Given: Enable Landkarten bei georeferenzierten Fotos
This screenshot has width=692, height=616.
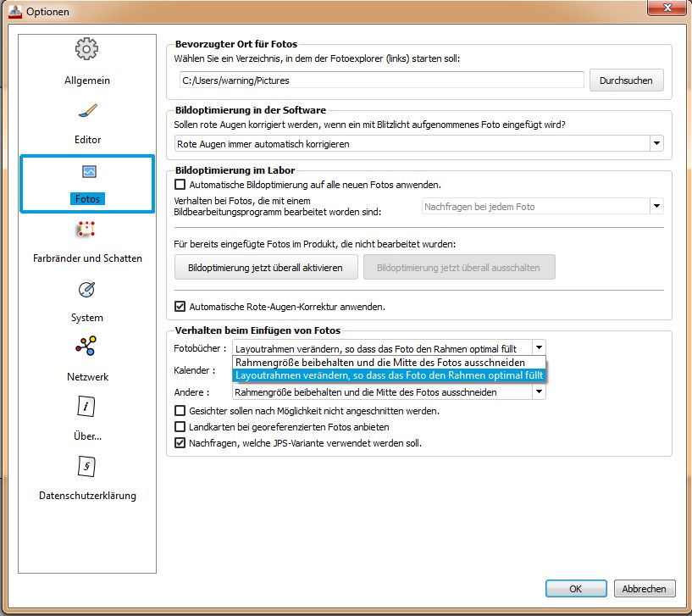Looking at the screenshot, I should click(180, 426).
